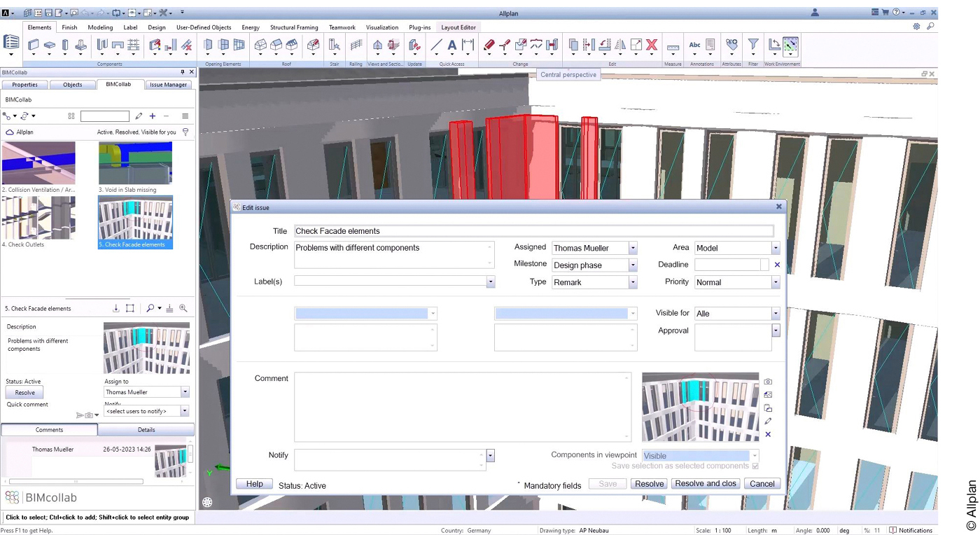The image size is (980, 535).
Task: Open the Structural Framing ribbon tab
Action: tap(294, 27)
